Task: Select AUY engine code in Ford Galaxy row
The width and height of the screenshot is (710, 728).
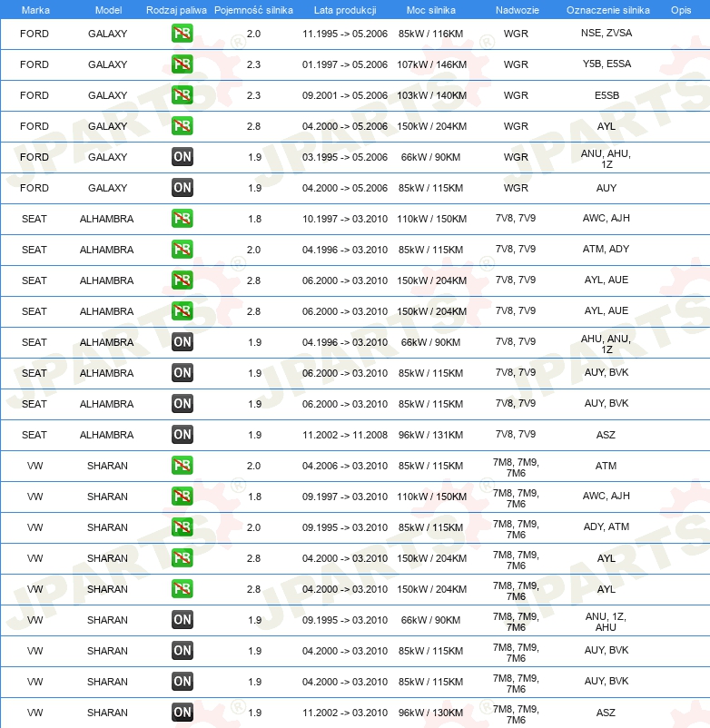Action: click(x=606, y=188)
